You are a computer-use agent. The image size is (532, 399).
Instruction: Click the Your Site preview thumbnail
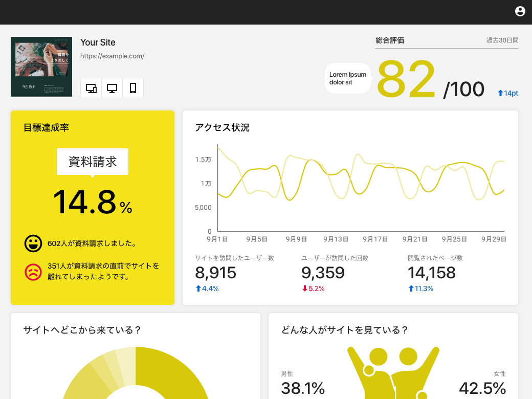click(x=41, y=67)
